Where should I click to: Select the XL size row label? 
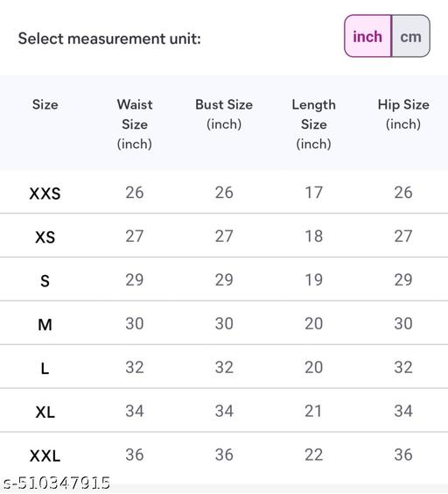[45, 412]
